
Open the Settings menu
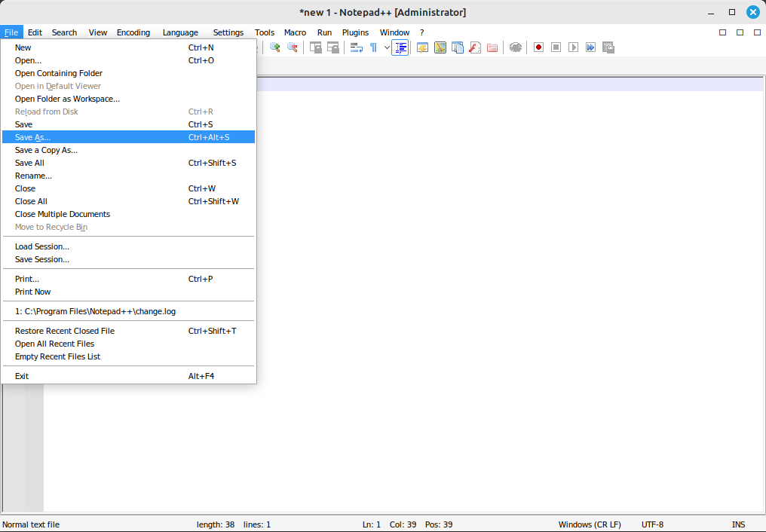(x=228, y=32)
